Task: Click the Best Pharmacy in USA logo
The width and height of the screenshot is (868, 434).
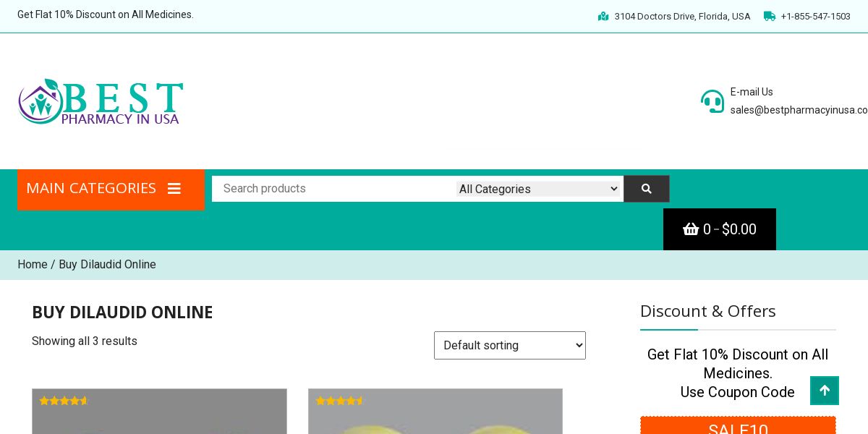Action: [101, 101]
